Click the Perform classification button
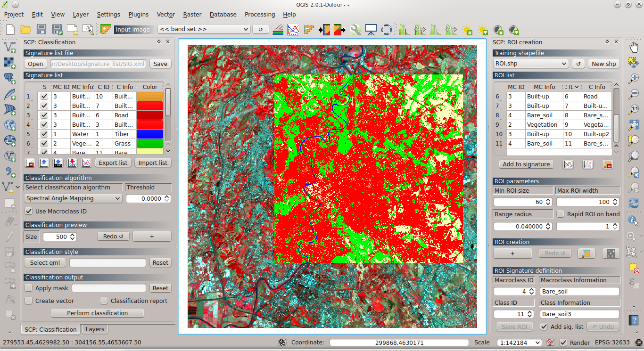The width and height of the screenshot is (644, 351). click(x=97, y=313)
